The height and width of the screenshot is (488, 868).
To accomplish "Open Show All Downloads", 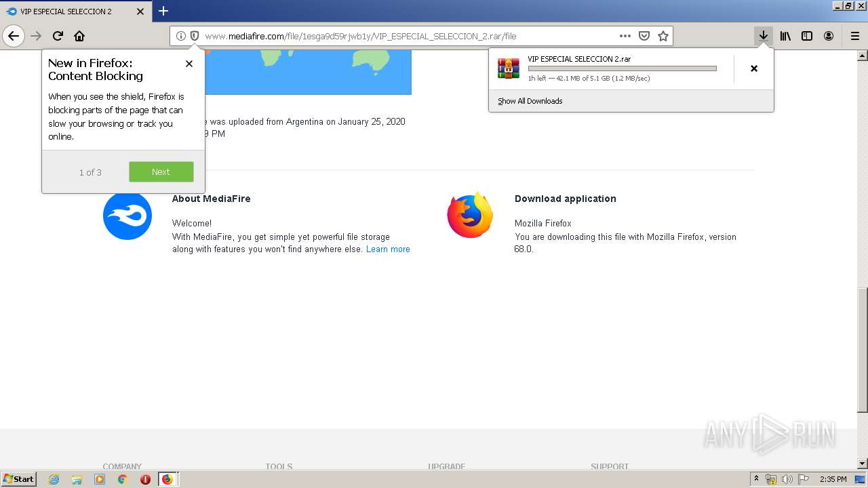I will (530, 101).
